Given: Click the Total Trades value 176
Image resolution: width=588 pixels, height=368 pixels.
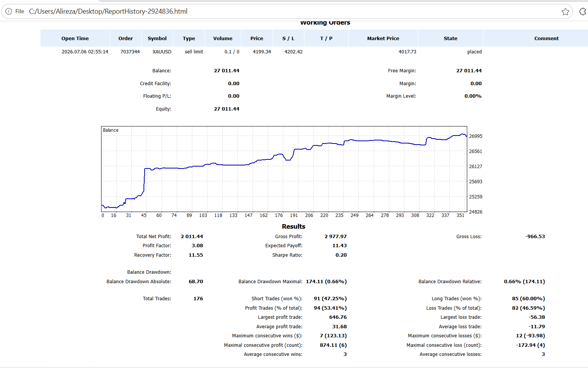Looking at the screenshot, I should pos(198,299).
